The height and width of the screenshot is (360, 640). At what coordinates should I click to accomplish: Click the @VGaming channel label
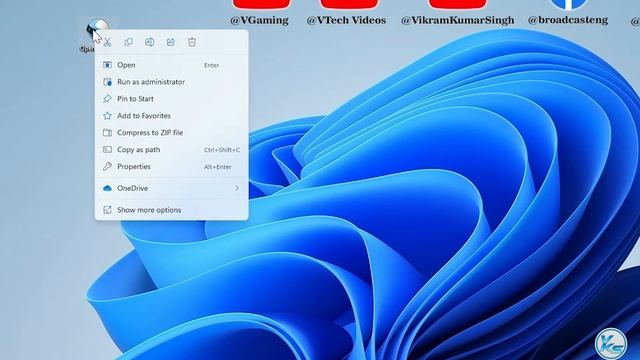(259, 20)
